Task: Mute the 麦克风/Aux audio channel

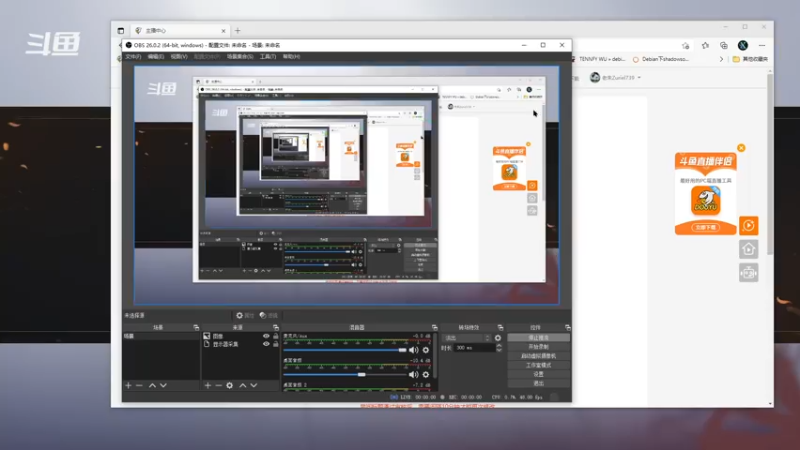Action: point(414,350)
